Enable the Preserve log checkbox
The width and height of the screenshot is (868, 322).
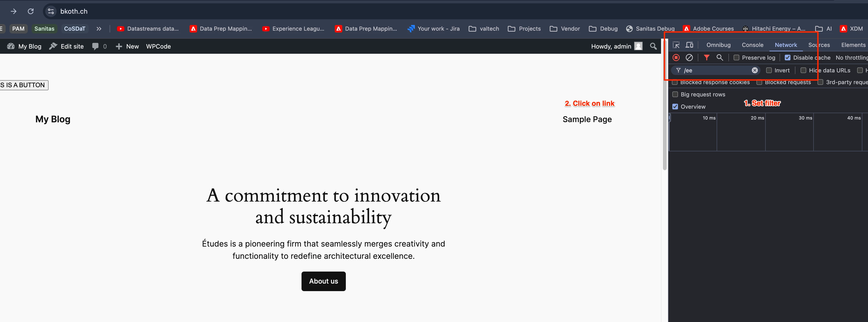click(x=736, y=58)
